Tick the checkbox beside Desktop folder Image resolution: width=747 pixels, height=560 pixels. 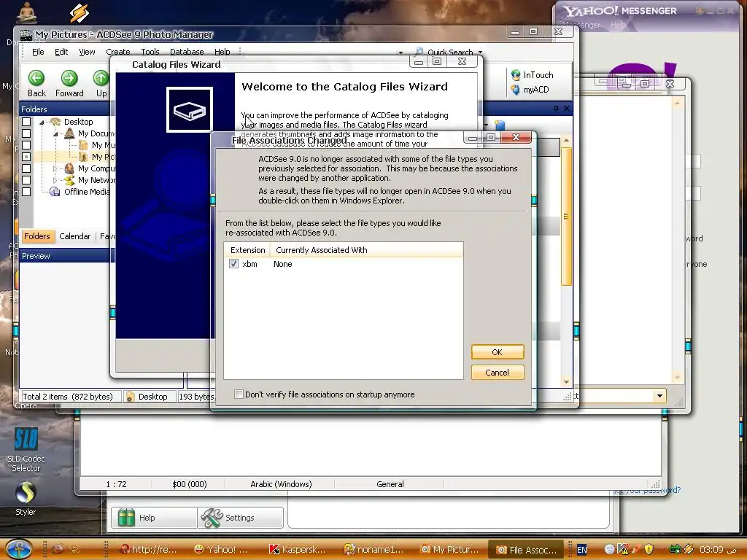pos(26,122)
